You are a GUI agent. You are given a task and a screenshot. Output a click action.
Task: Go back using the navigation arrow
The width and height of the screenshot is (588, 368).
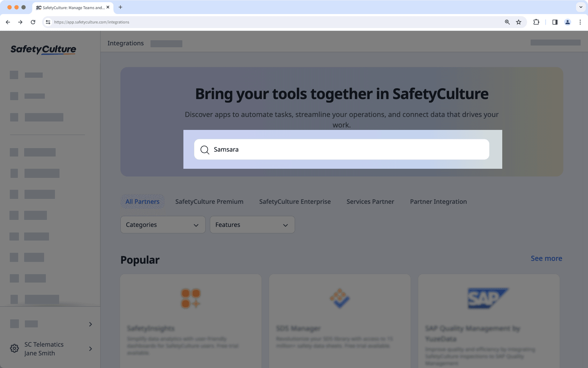click(8, 22)
